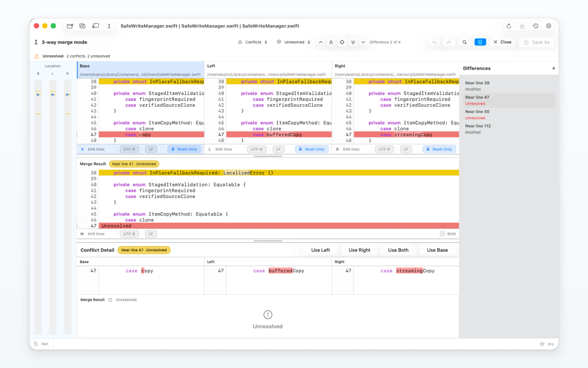Toggle Base pane Read-Only lock

pyautogui.click(x=184, y=149)
